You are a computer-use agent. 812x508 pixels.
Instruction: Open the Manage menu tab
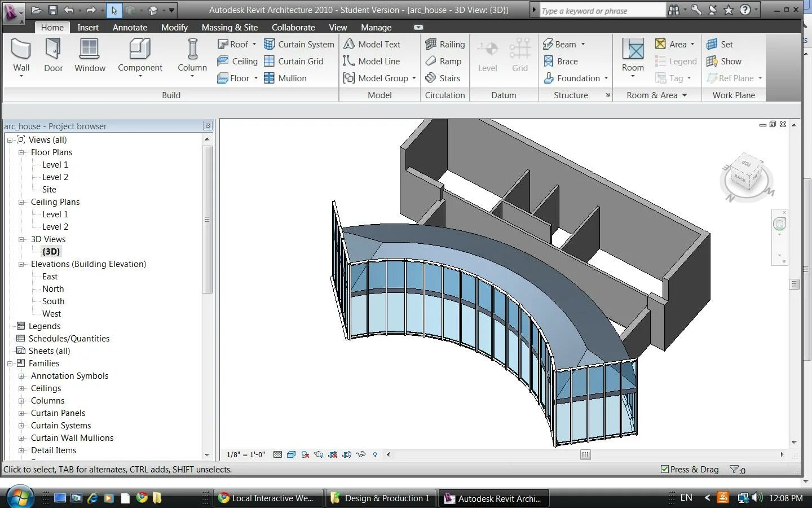pyautogui.click(x=376, y=27)
